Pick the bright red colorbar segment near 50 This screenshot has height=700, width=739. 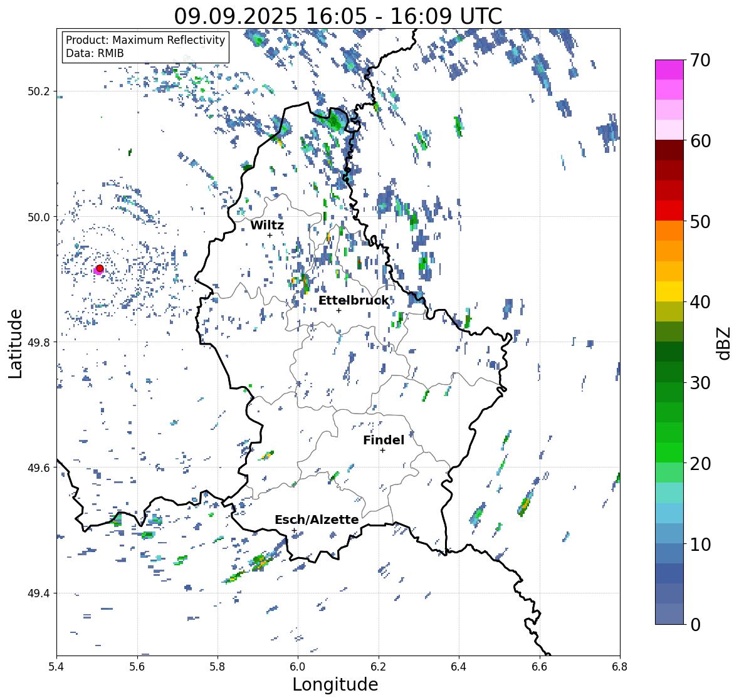point(669,211)
